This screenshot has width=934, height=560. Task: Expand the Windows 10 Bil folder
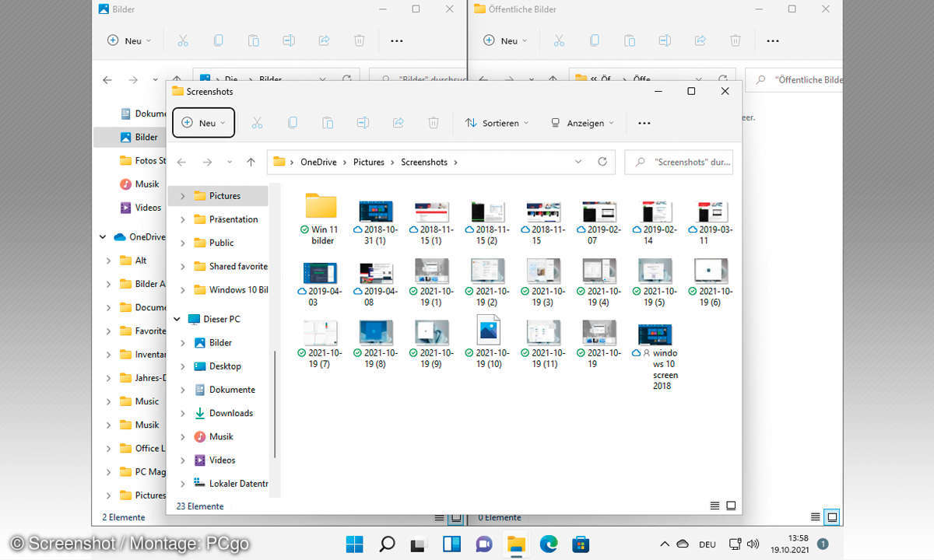183,290
